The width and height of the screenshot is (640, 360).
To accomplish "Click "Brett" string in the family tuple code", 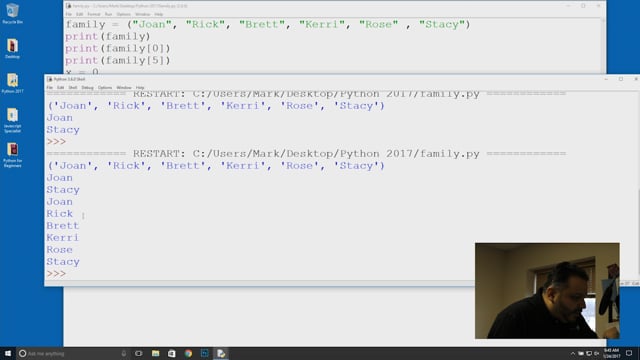I will (x=262, y=24).
